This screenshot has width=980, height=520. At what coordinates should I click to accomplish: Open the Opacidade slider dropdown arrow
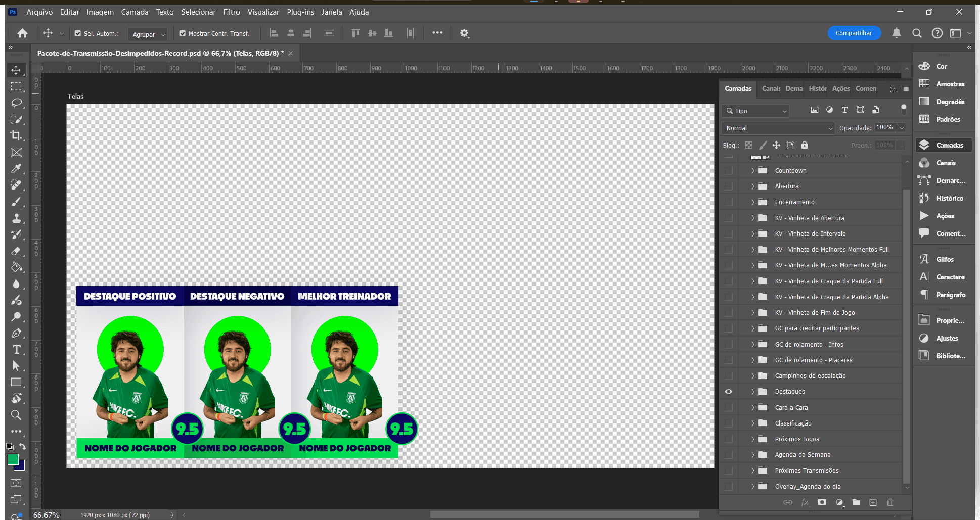point(901,128)
